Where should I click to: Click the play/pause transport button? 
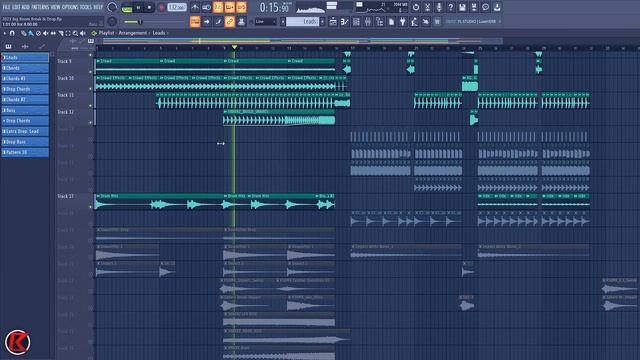[139, 7]
